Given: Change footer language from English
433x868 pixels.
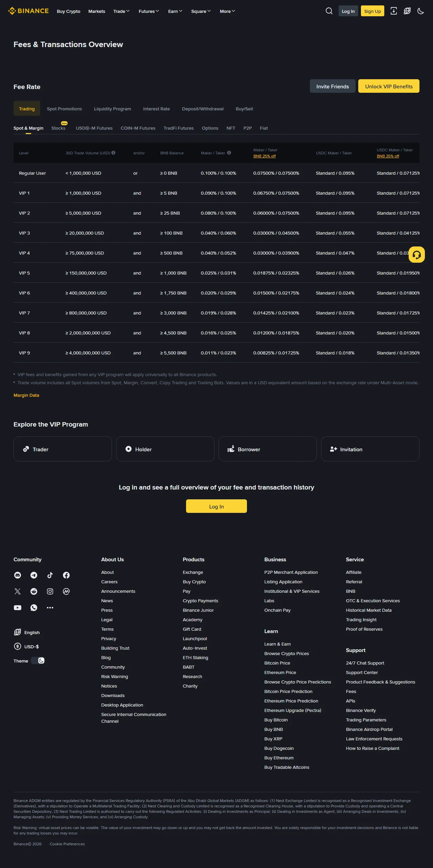Looking at the screenshot, I should click(x=27, y=632).
